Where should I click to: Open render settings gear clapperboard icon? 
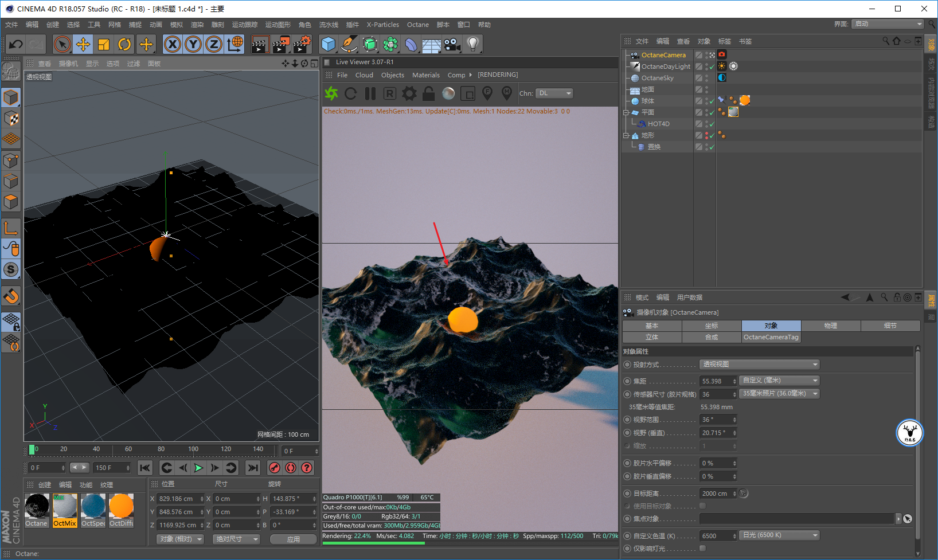[x=302, y=44]
